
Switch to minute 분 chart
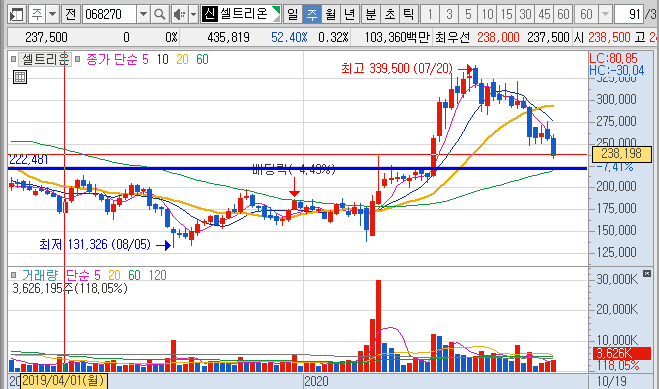click(371, 14)
